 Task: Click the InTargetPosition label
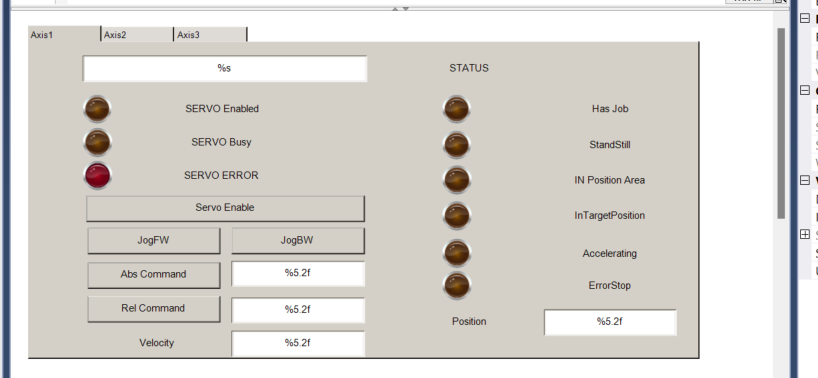[x=609, y=216]
